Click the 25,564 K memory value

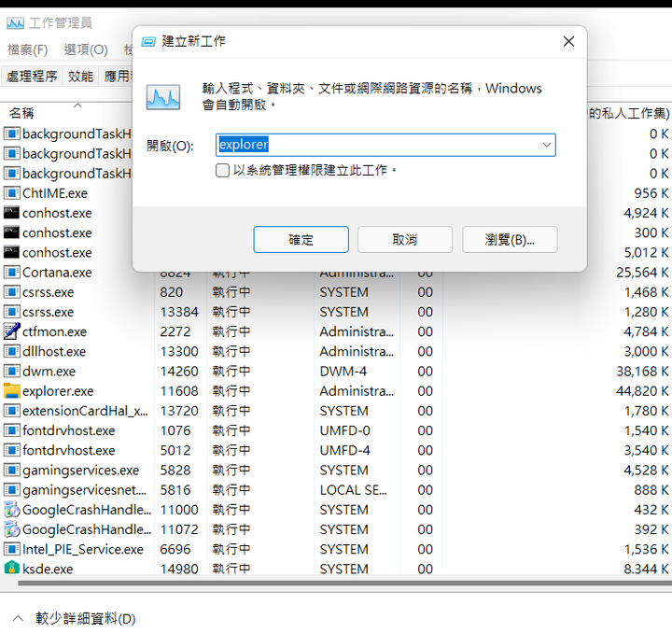point(642,273)
